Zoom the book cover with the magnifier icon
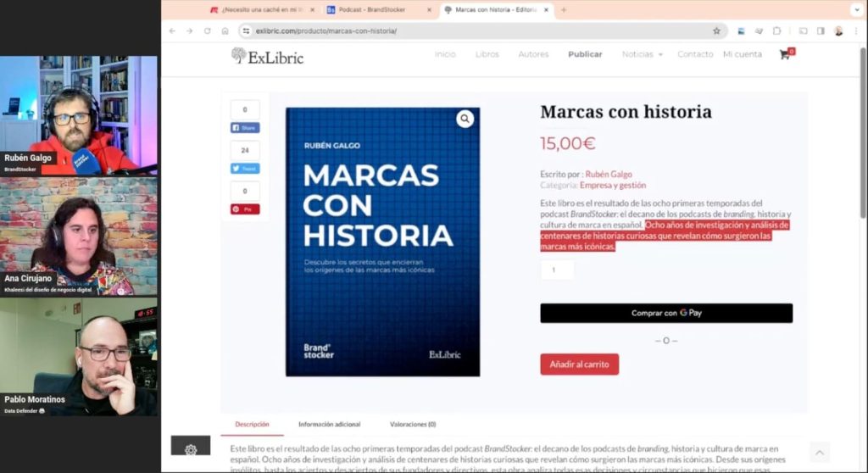The height and width of the screenshot is (473, 868). (x=465, y=119)
